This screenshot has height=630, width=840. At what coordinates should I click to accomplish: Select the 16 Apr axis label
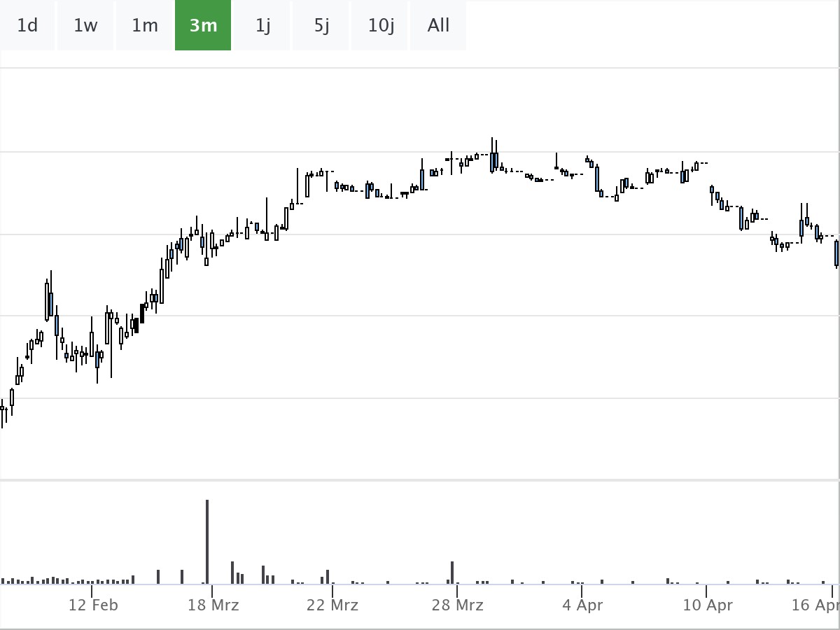coord(815,605)
